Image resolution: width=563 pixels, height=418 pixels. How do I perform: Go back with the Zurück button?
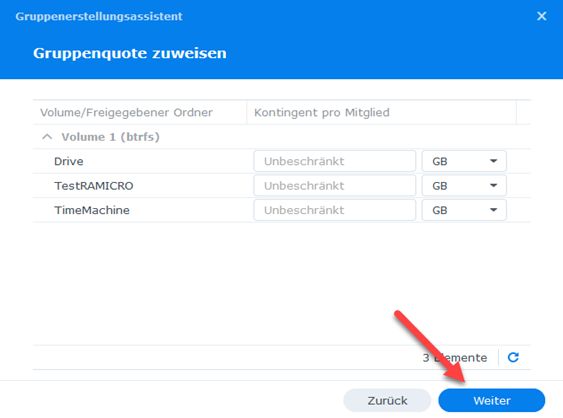387,400
